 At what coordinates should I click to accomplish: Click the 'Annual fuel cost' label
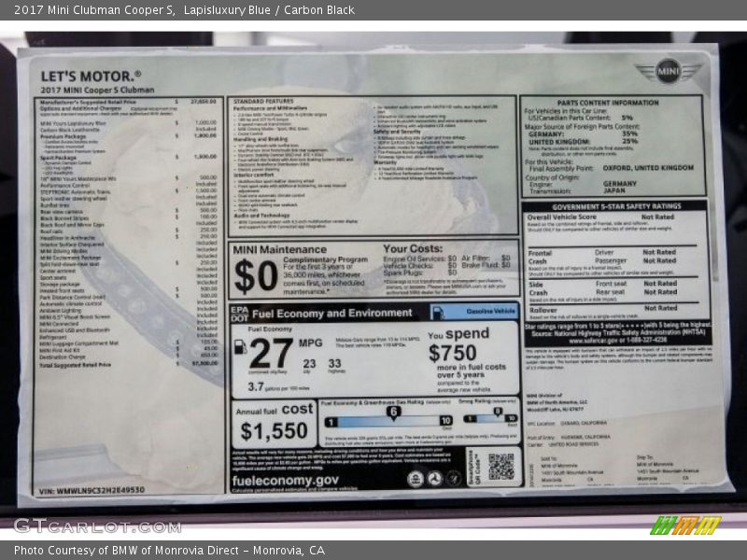click(x=275, y=410)
